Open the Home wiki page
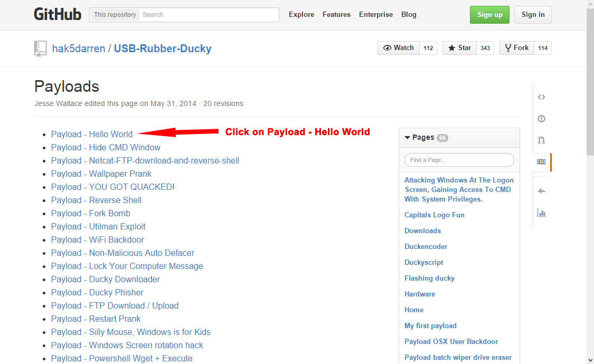The width and height of the screenshot is (594, 364). pyautogui.click(x=413, y=310)
